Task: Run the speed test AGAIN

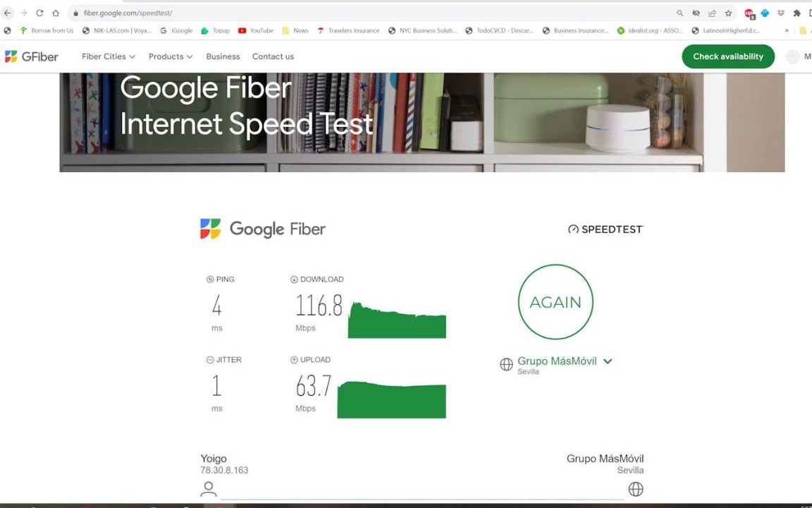Action: pos(555,302)
